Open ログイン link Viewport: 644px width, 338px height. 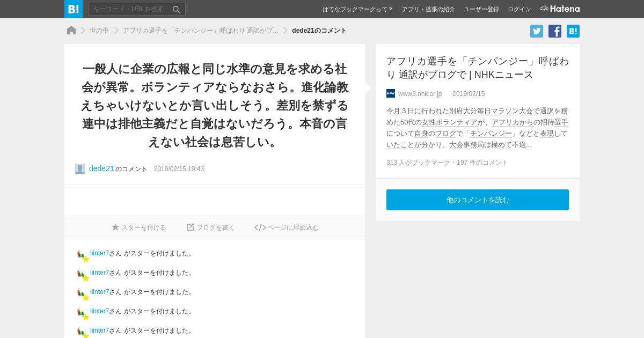tap(519, 9)
